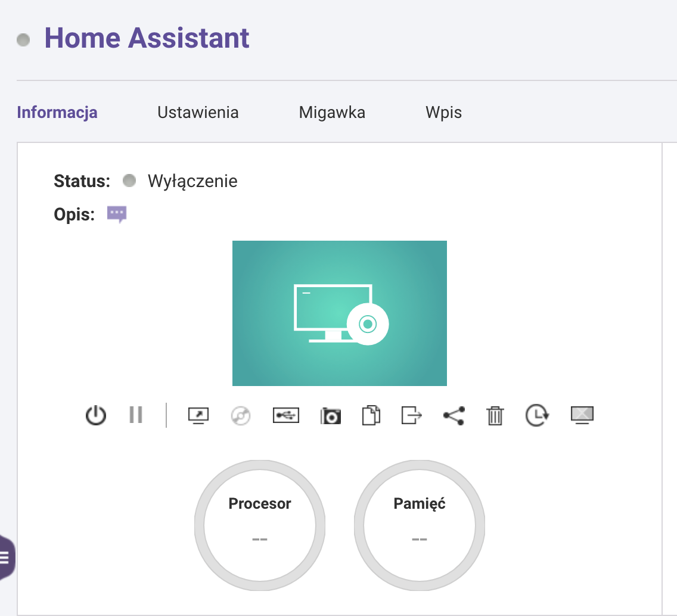Click the clock restore/schedule icon

[537, 415]
